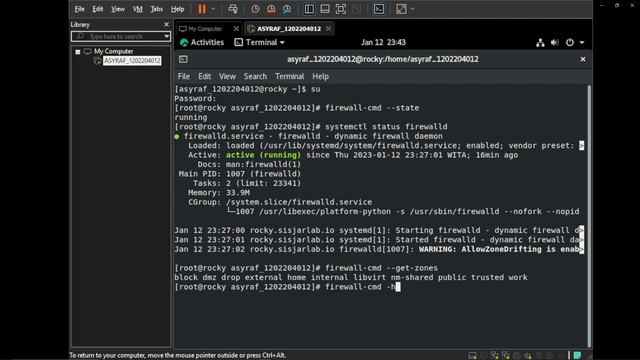Toggle the console view button
This screenshot has height=360, width=640.
(379, 9)
